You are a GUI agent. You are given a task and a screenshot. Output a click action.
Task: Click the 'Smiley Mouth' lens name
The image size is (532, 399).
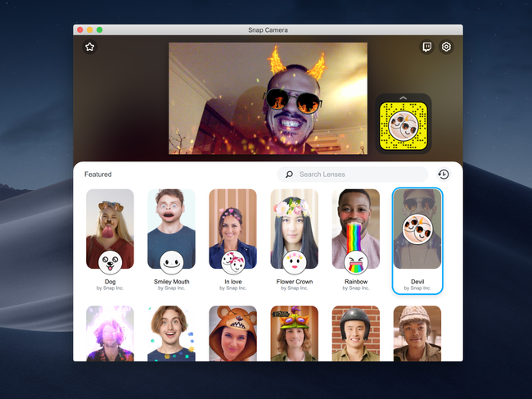point(171,282)
